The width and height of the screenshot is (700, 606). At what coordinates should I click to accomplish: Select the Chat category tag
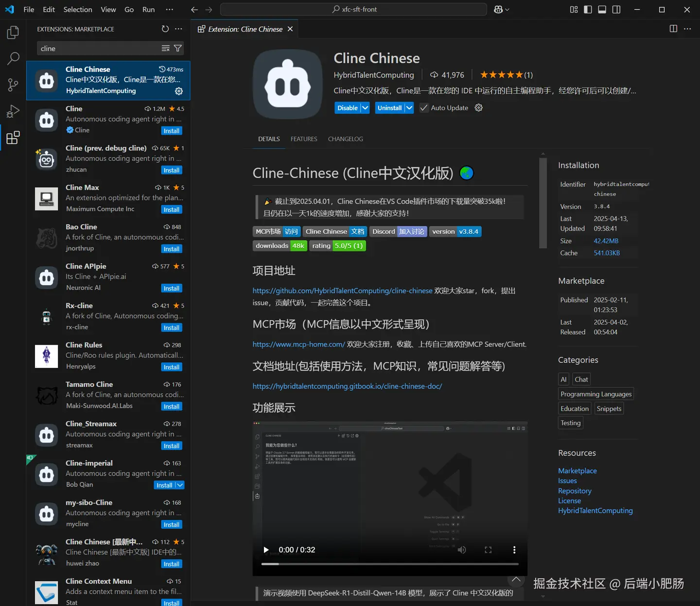pos(581,380)
